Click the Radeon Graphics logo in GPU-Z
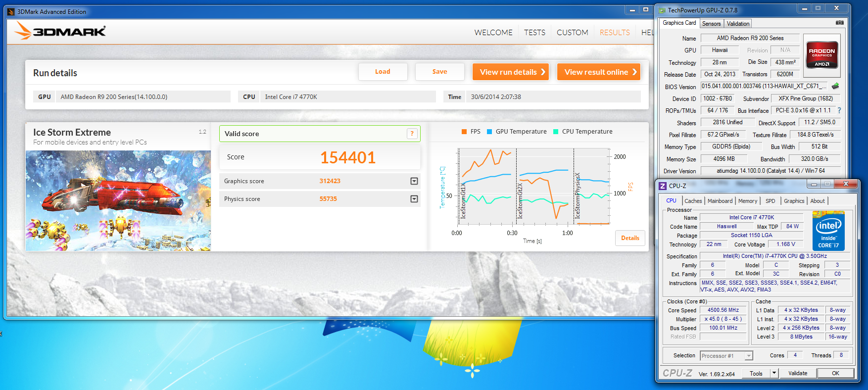The height and width of the screenshot is (390, 868). click(x=822, y=55)
